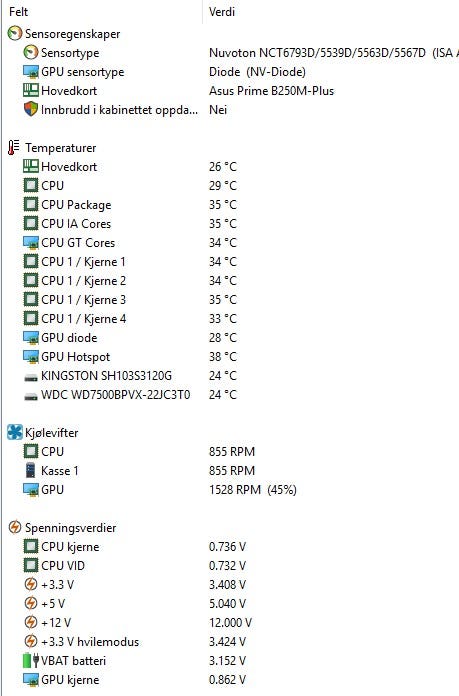459x696 pixels.
Task: Select the +3.3 V hvilemodus row label
Action: pos(90,641)
